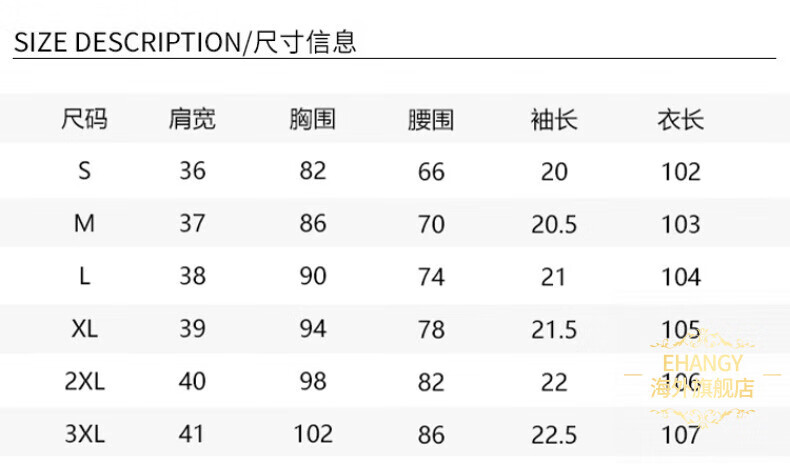790x464 pixels.
Task: Select the garment length value 104
Action: click(681, 277)
